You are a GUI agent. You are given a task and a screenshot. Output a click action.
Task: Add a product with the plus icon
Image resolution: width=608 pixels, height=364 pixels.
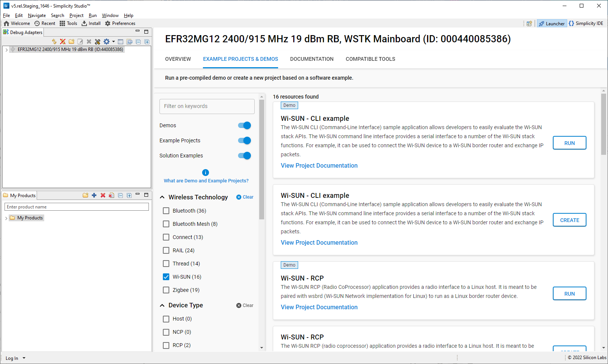94,195
